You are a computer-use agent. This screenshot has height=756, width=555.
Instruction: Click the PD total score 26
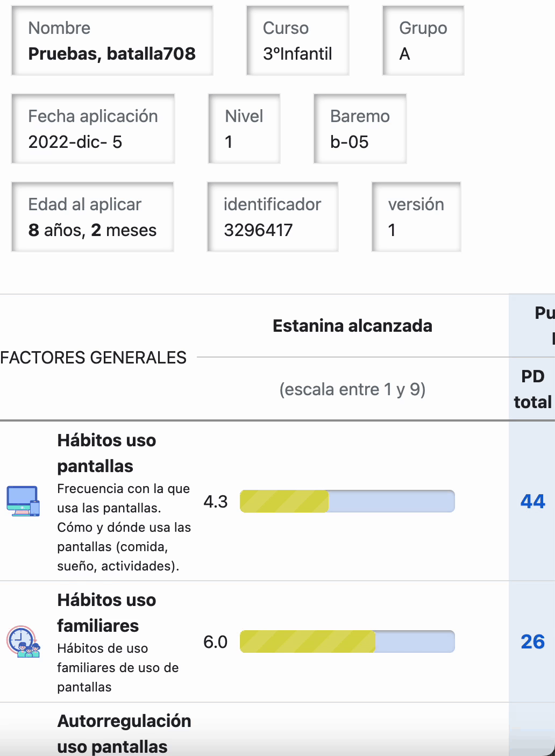[x=532, y=641]
